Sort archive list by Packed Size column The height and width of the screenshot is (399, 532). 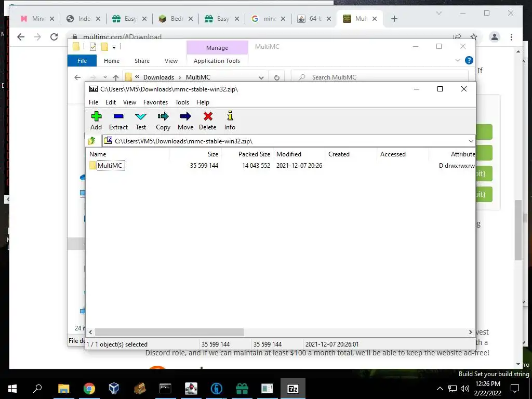pyautogui.click(x=254, y=154)
